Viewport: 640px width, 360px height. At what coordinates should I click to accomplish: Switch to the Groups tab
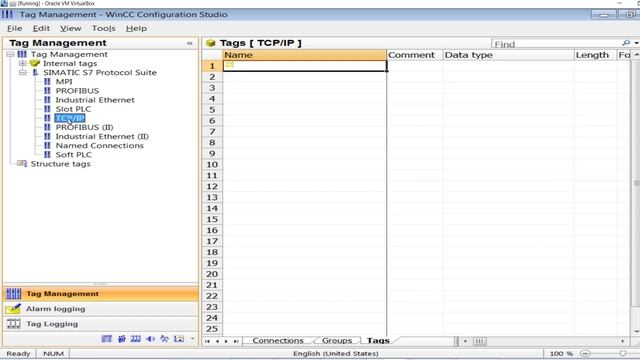pyautogui.click(x=337, y=340)
